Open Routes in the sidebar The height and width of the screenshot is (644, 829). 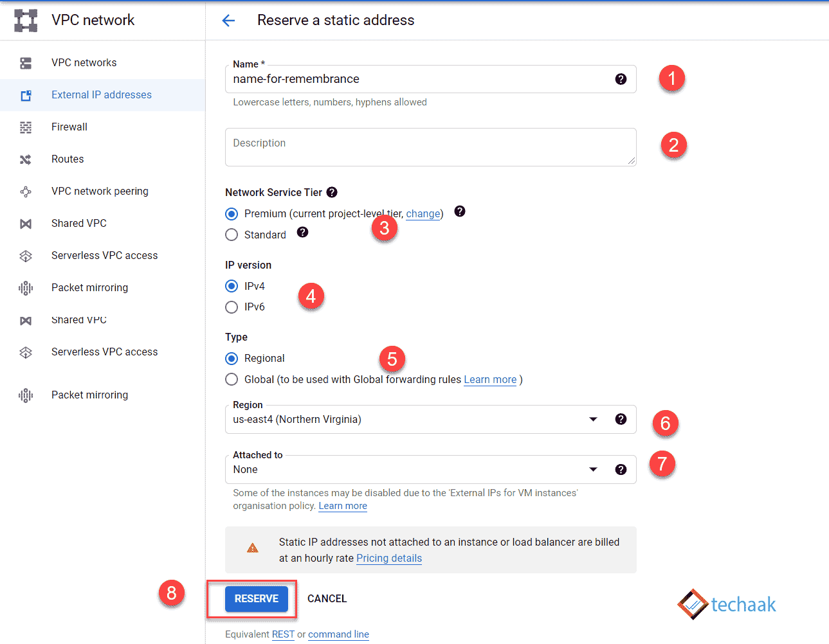click(102, 159)
